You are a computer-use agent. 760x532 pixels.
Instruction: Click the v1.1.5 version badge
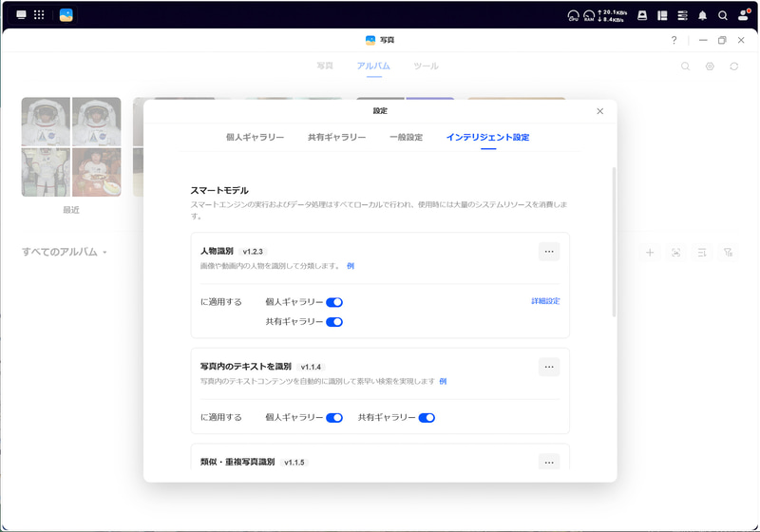[x=294, y=463]
